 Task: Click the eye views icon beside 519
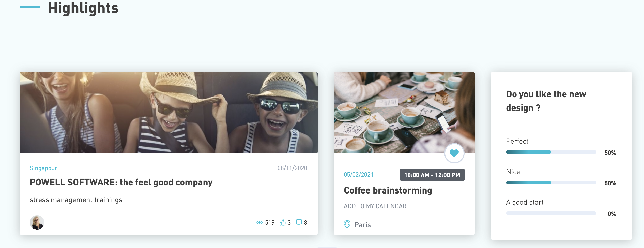[x=259, y=223]
